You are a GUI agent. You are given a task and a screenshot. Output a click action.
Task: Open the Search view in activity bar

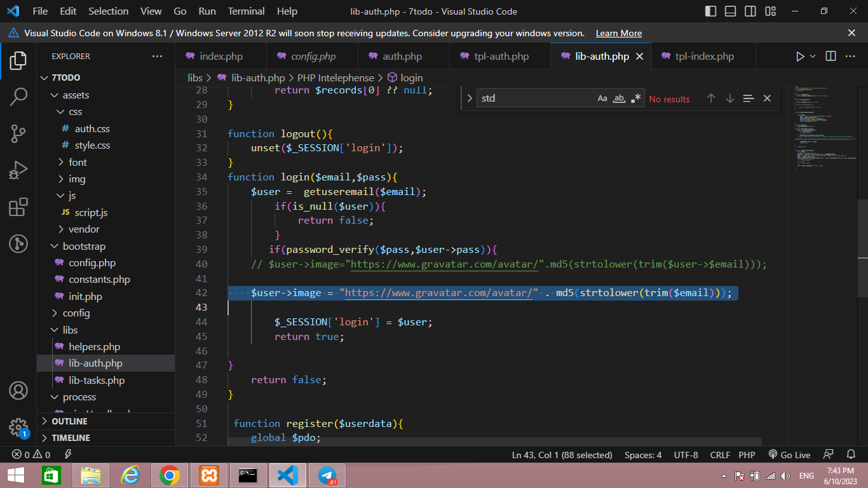[18, 97]
